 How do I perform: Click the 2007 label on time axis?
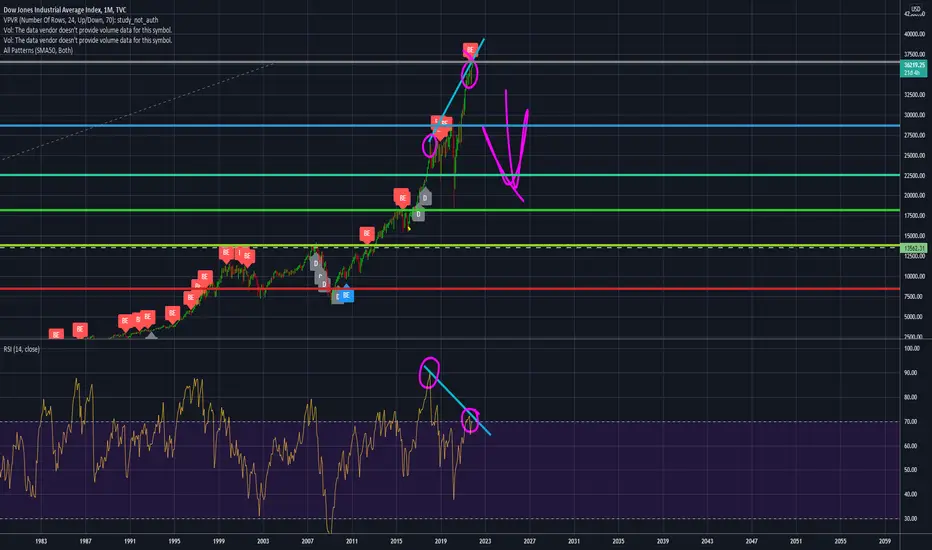tap(307, 541)
